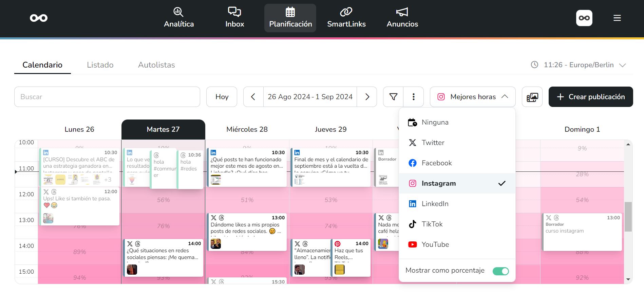Select the Jueves 29 day header
This screenshot has height=293, width=644.
[331, 129]
